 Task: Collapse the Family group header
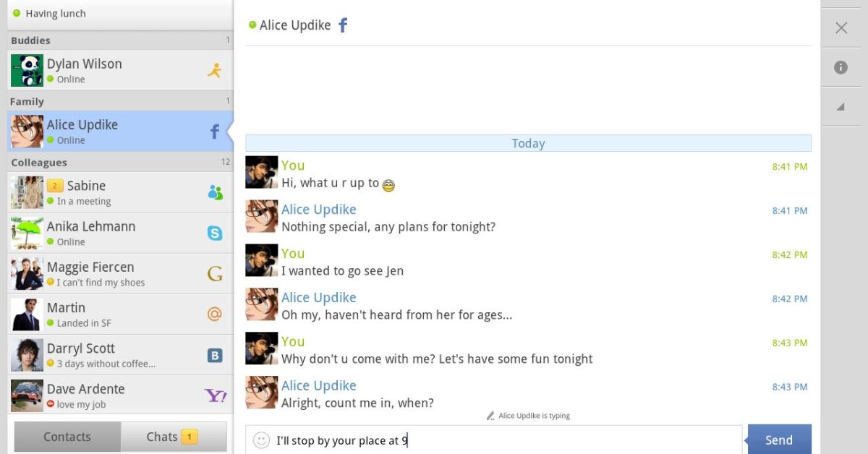(119, 101)
